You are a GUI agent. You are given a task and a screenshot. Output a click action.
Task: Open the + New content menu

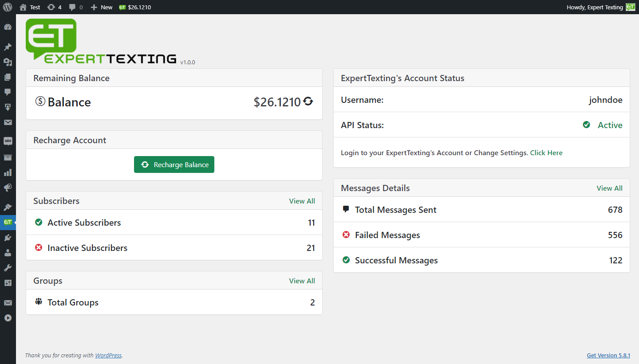(x=102, y=7)
